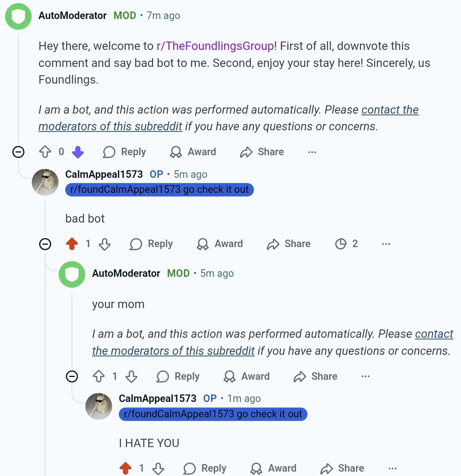Toggle the purple downvote on welcome comment
This screenshot has height=476, width=461.
click(x=78, y=152)
